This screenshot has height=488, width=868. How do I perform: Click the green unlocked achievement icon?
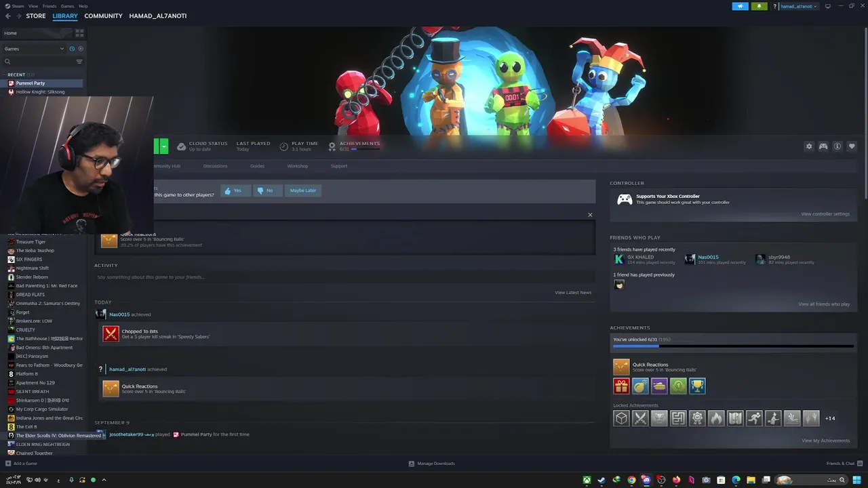tap(678, 386)
